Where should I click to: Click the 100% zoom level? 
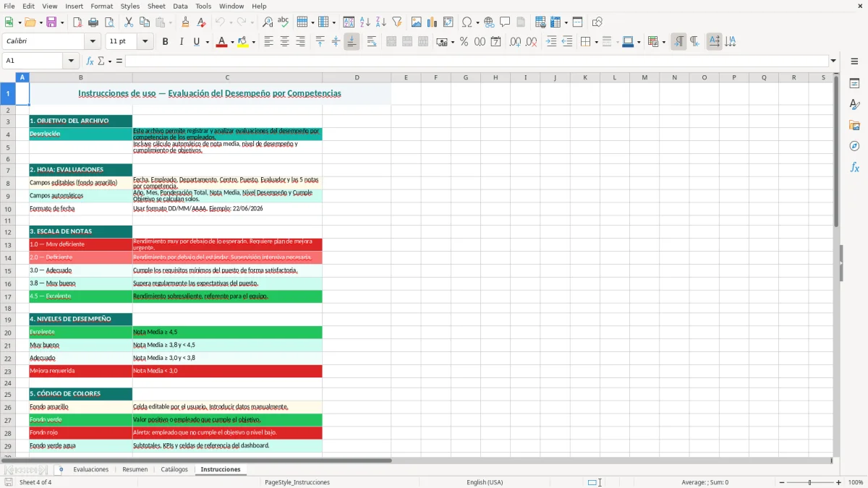coord(856,482)
